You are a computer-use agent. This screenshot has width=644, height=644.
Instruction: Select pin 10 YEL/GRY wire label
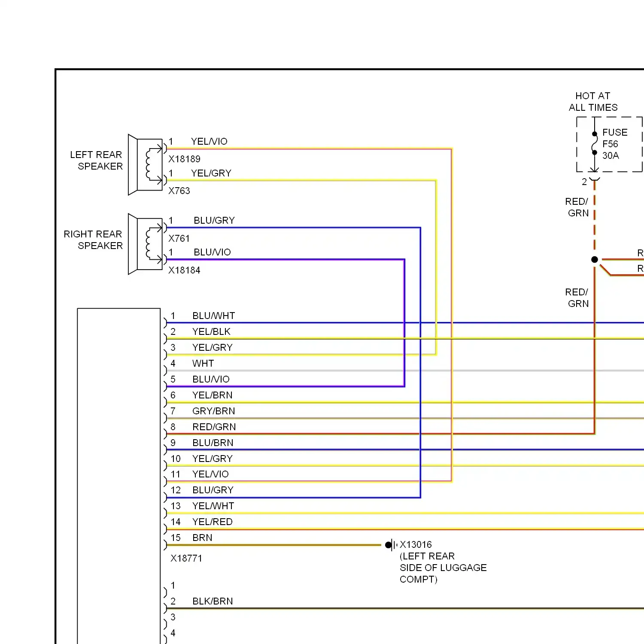point(213,459)
